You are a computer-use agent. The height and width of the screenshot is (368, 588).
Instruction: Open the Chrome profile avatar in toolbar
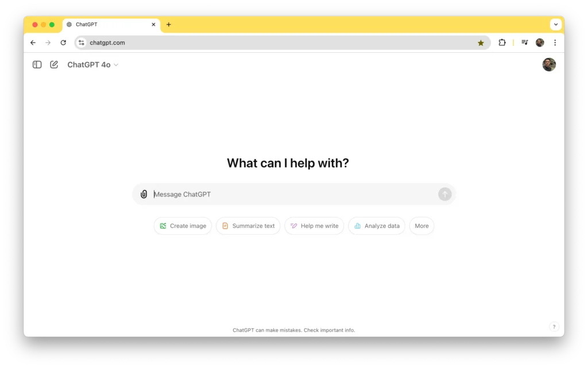(540, 42)
